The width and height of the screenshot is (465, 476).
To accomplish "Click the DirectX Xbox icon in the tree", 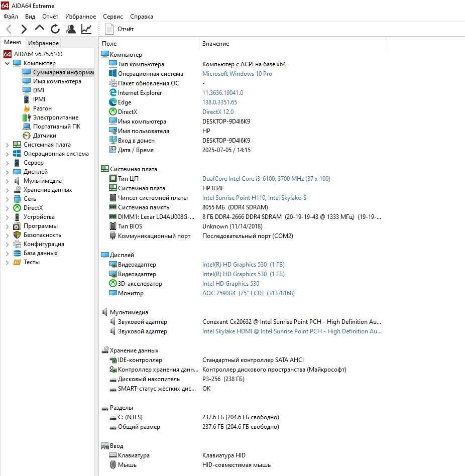I will click(17, 208).
